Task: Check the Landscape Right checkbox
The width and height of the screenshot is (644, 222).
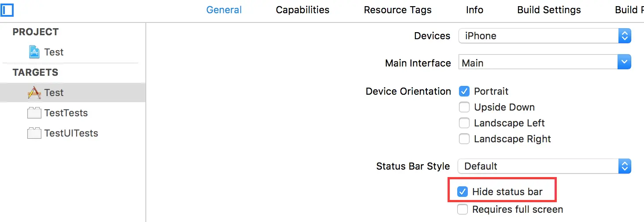Action: pyautogui.click(x=464, y=139)
